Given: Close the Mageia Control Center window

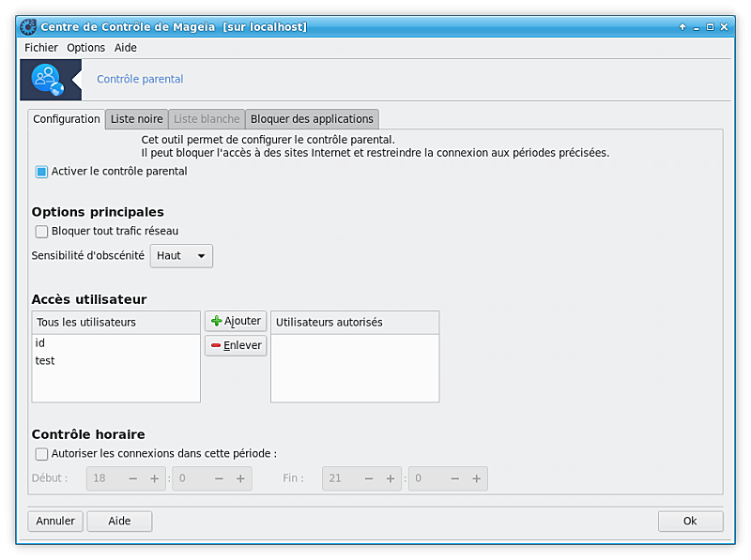Looking at the screenshot, I should (x=724, y=27).
